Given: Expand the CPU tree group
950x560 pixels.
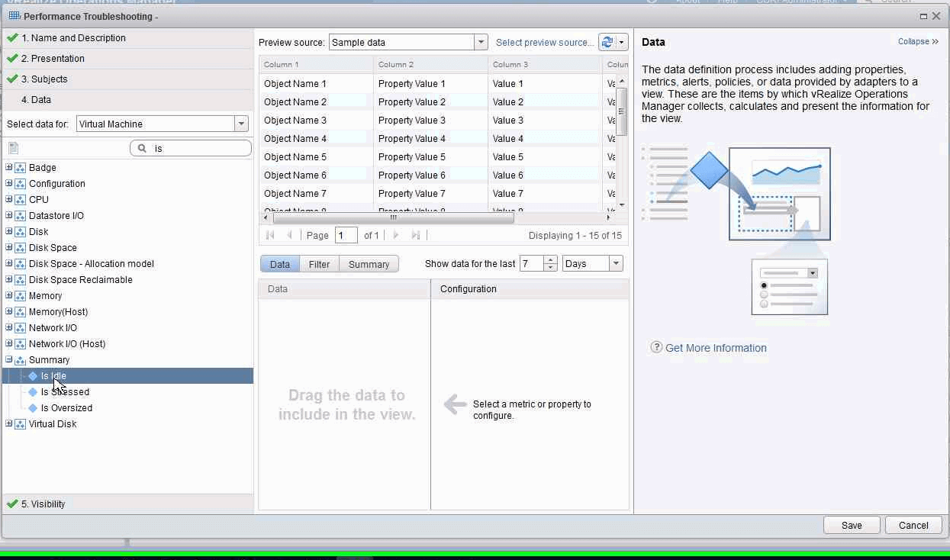Looking at the screenshot, I should 9,200.
